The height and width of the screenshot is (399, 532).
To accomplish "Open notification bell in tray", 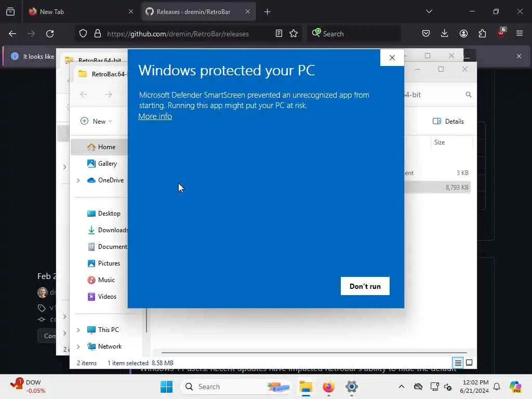I will point(497,387).
